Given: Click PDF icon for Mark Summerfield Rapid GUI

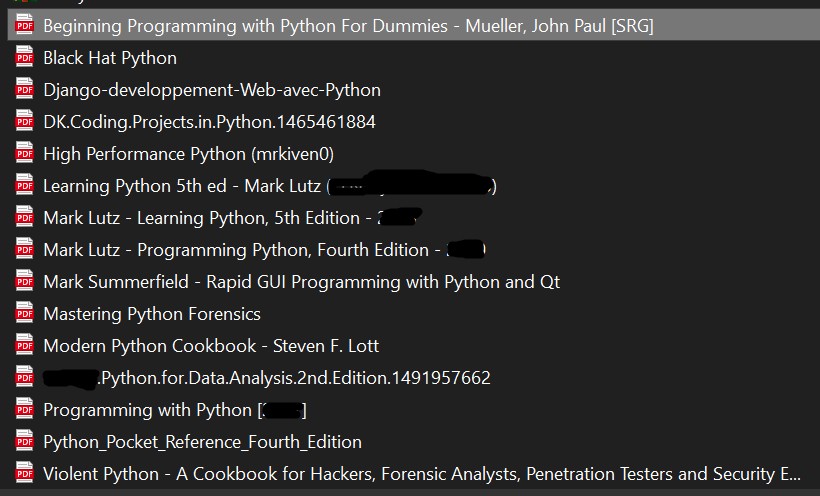Looking at the screenshot, I should click(25, 281).
